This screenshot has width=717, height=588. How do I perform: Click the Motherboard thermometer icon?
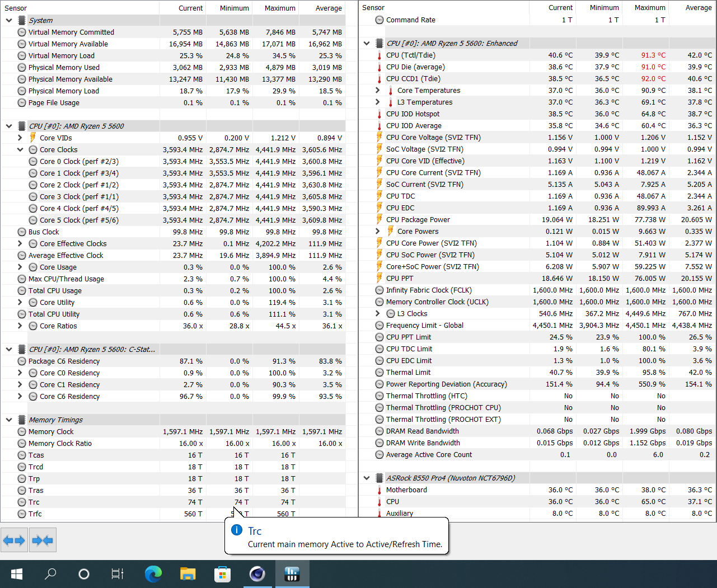(379, 490)
